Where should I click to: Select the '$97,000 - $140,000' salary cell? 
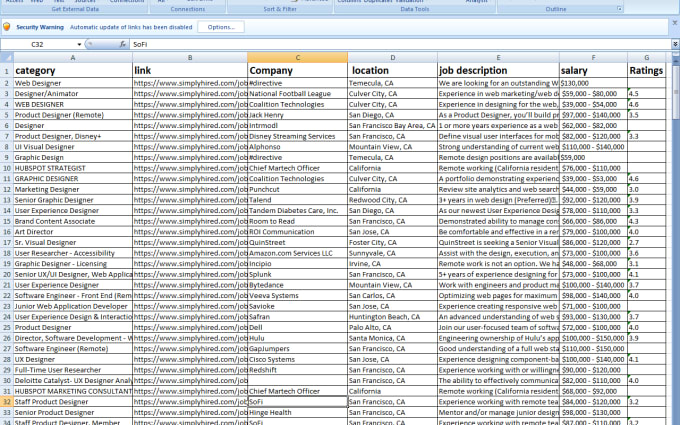click(x=593, y=115)
